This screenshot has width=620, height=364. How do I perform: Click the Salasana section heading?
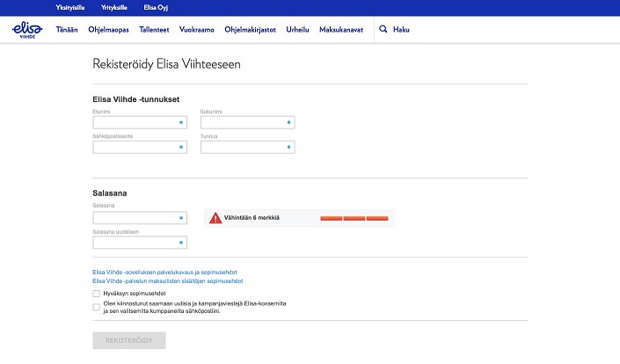pos(110,193)
